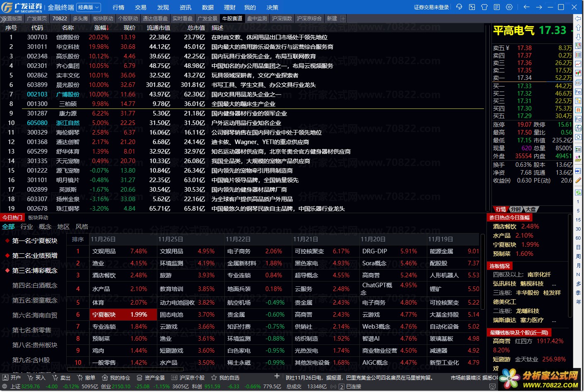Click the F10 company info icon
The image size is (585, 392).
(578, 91)
